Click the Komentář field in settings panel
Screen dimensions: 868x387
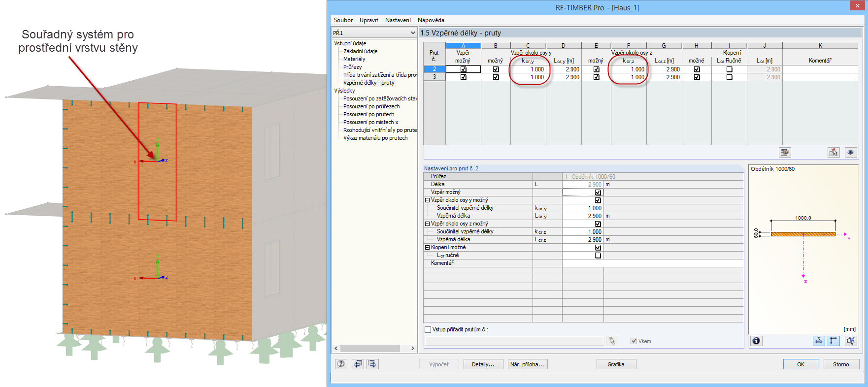653,263
